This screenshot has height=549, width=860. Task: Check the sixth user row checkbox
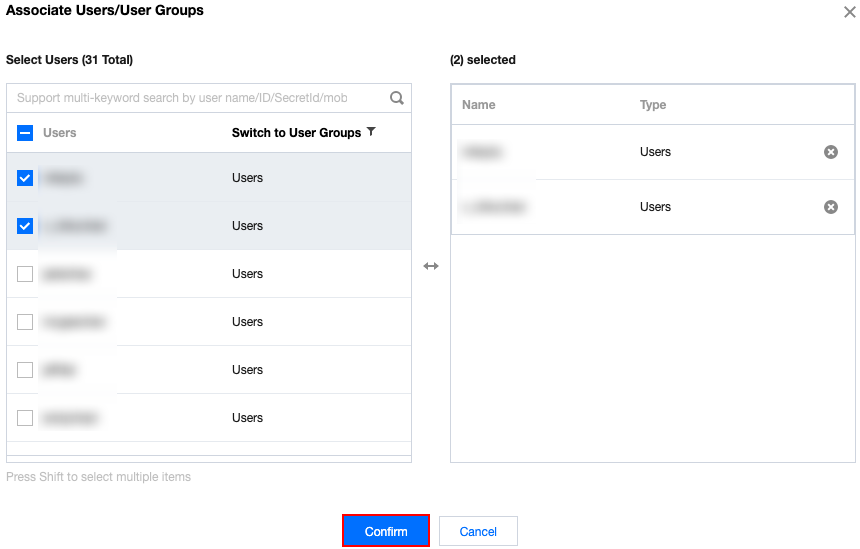(25, 418)
